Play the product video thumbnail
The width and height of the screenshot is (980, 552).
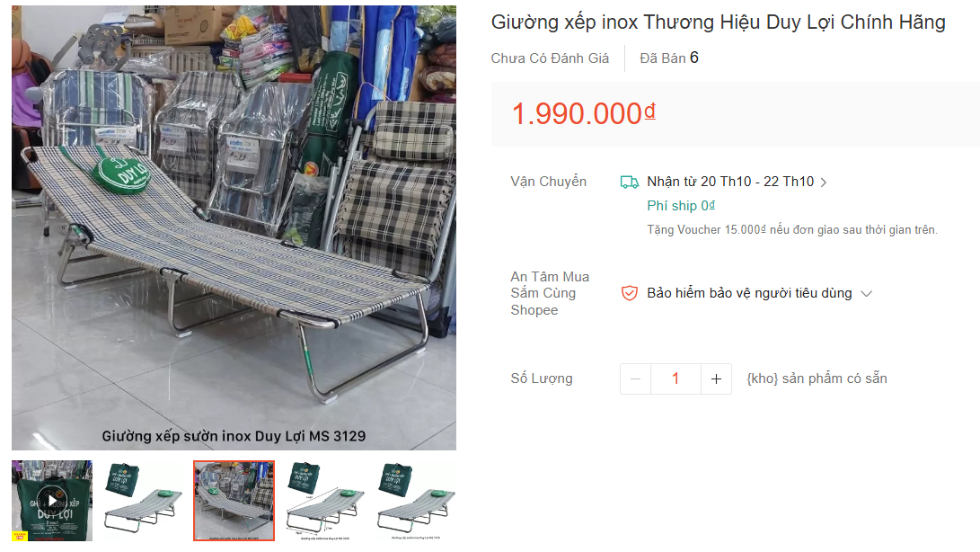[x=52, y=501]
